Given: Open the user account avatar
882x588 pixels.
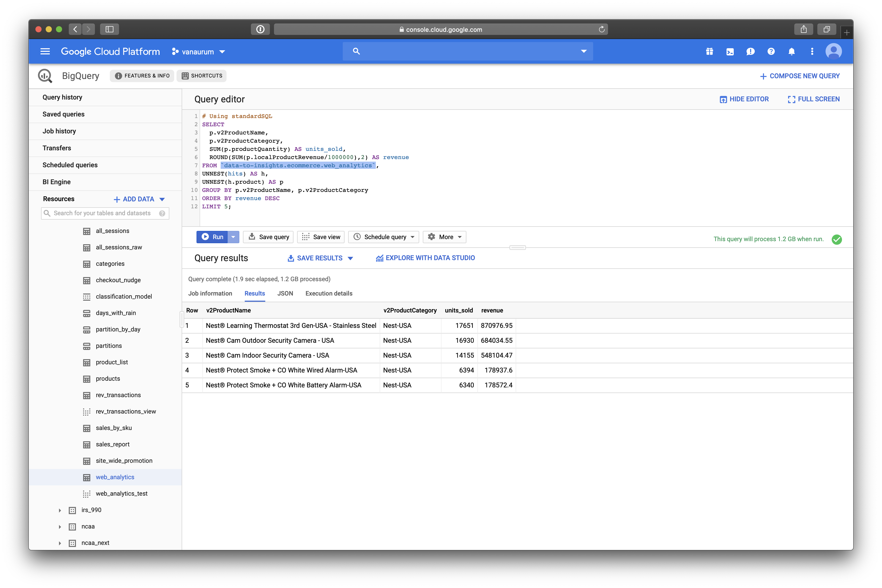Looking at the screenshot, I should click(834, 51).
